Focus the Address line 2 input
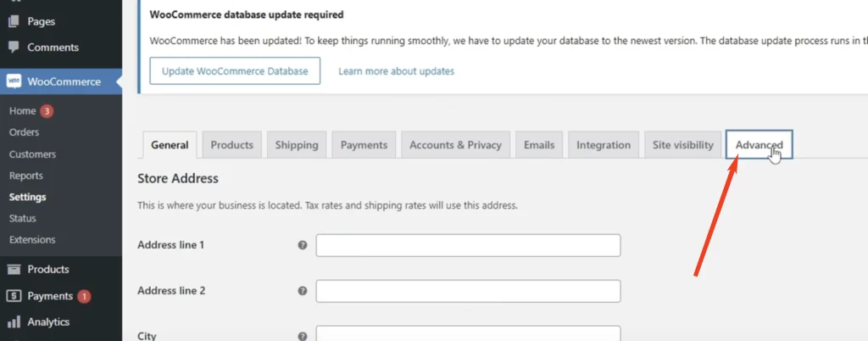Image resolution: width=868 pixels, height=341 pixels. click(468, 291)
